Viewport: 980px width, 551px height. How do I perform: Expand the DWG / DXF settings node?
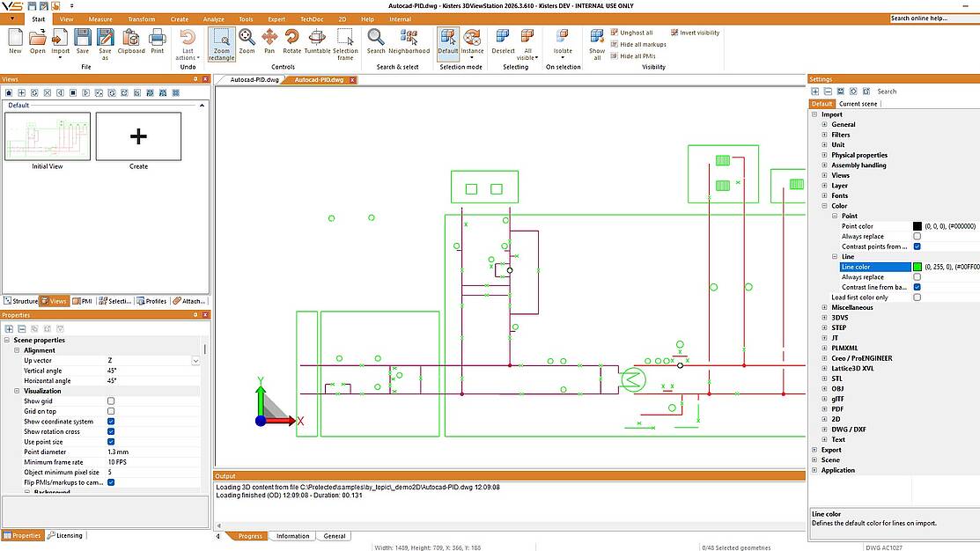pos(824,430)
